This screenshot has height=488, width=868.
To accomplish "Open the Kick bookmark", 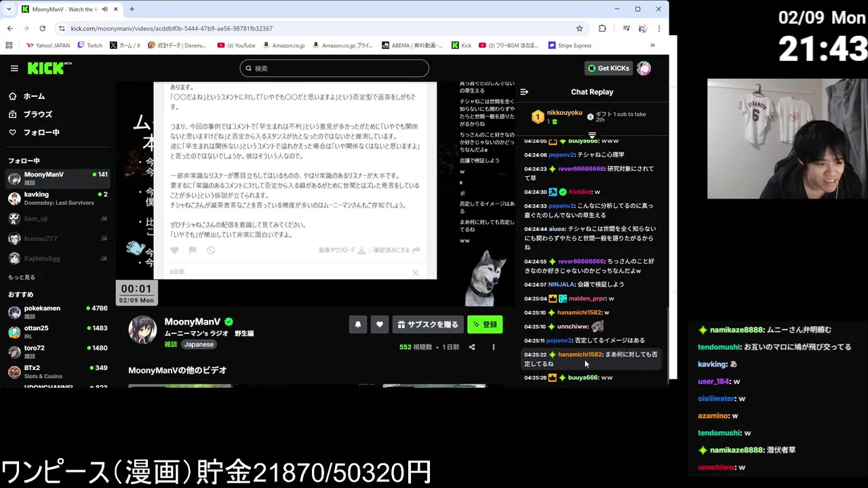I will [462, 45].
